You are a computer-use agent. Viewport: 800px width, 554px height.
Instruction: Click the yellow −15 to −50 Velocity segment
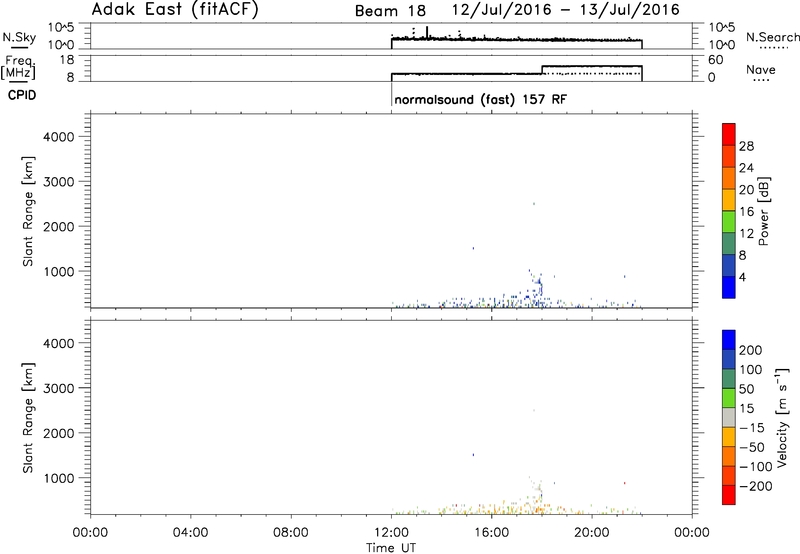coord(729,437)
